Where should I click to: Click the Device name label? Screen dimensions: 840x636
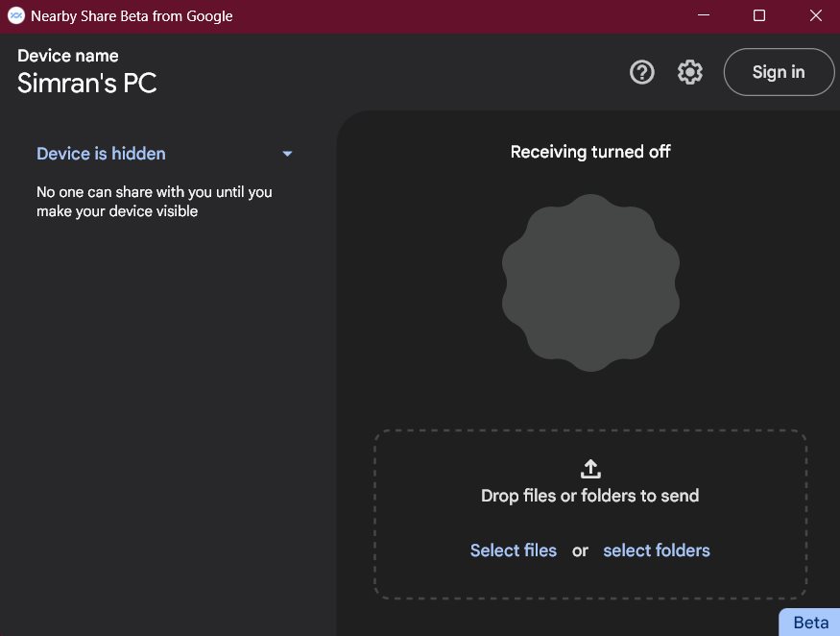(x=68, y=56)
